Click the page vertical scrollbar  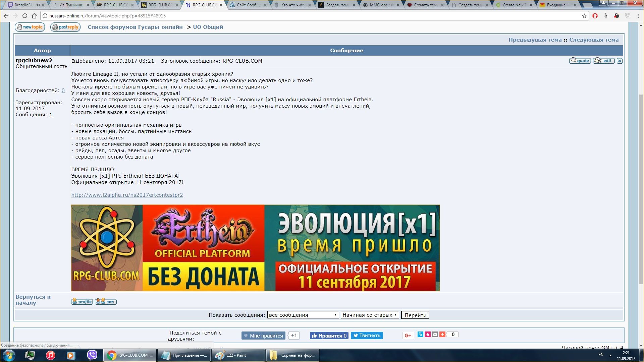[x=641, y=189]
